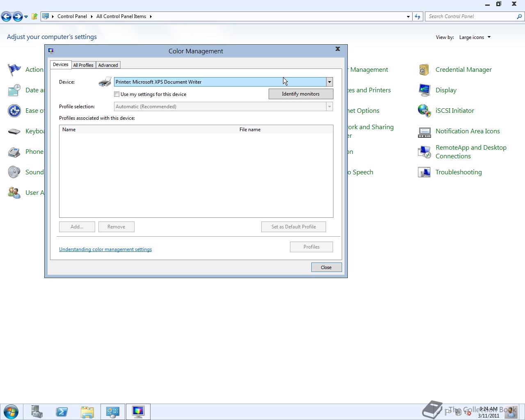This screenshot has width=525, height=420.
Task: Open iSCSI Initiator globe icon
Action: [x=425, y=111]
